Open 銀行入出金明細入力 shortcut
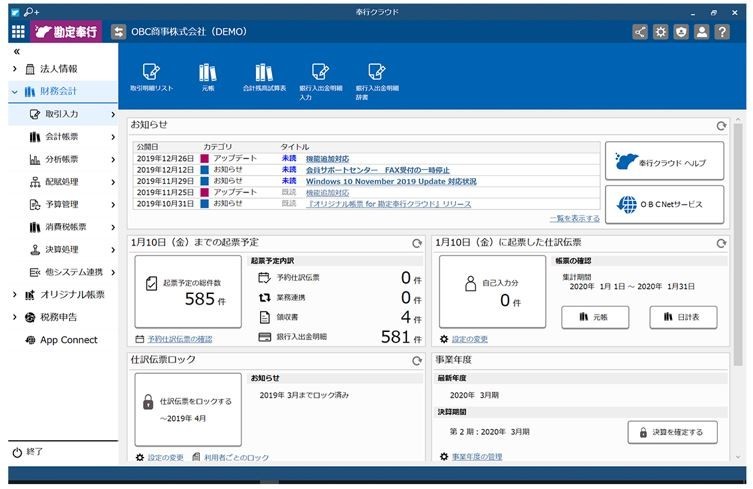Viewport: 753px width, 489px height. [x=320, y=82]
